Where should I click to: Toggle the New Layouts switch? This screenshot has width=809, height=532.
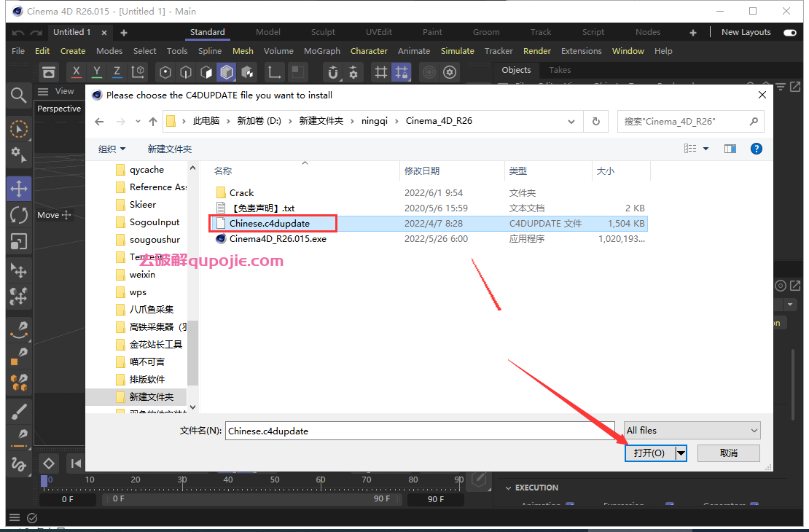pos(790,33)
